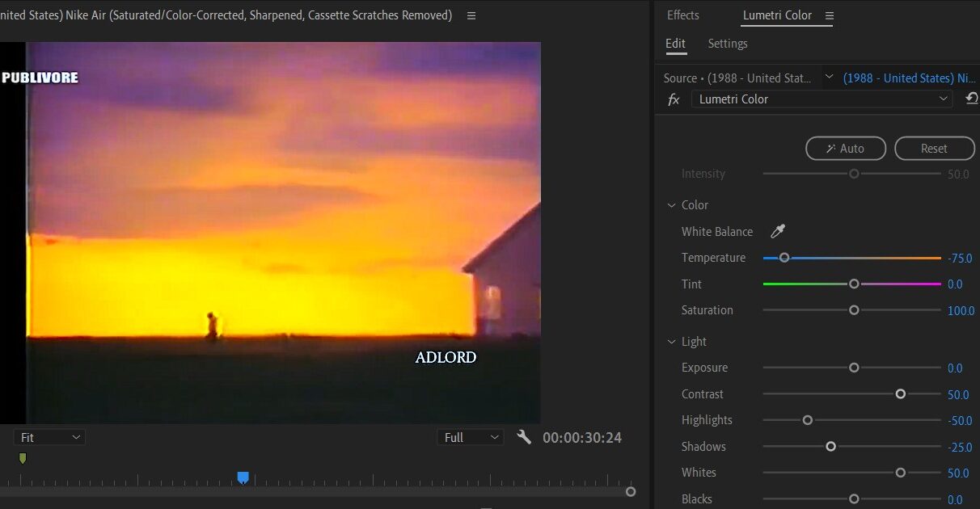
Task: Click the Highlights slider handle
Action: tap(807, 420)
